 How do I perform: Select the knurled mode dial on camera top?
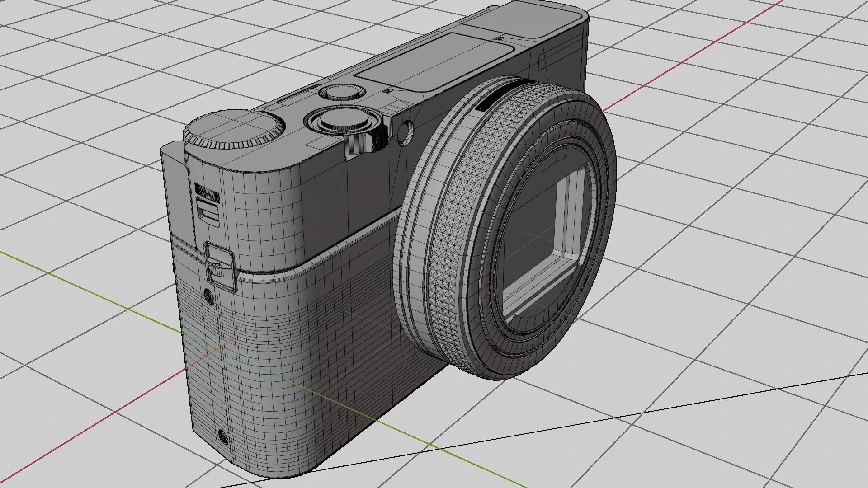coord(234,129)
